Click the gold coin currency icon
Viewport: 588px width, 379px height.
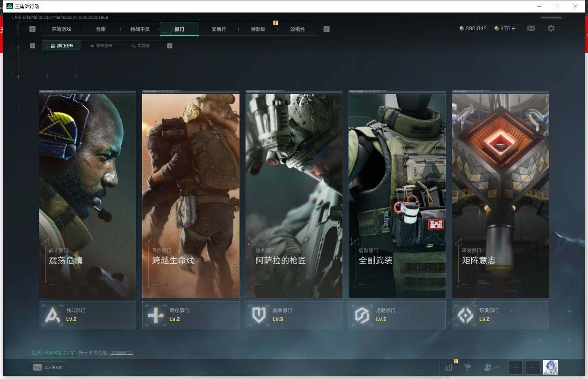[496, 28]
